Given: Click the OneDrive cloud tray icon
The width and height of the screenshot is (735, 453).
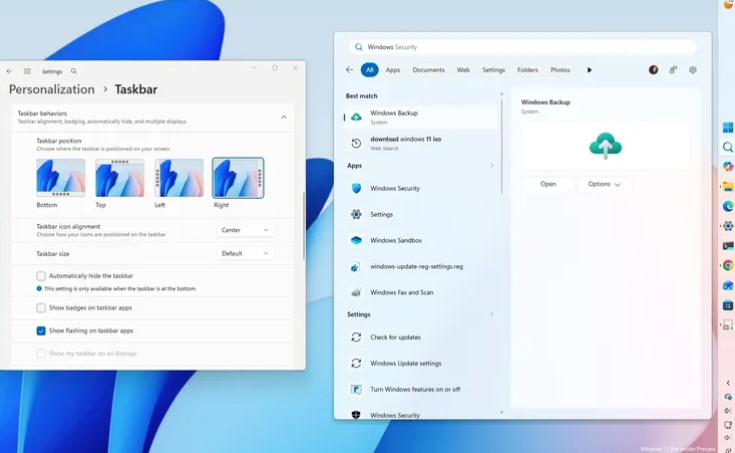Looking at the screenshot, I should point(728,397).
